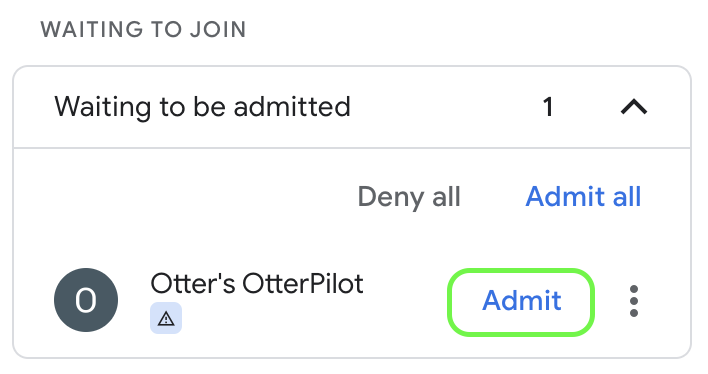708x374 pixels.
Task: Admit Otter's OtterPilot to the meeting
Action: [521, 302]
